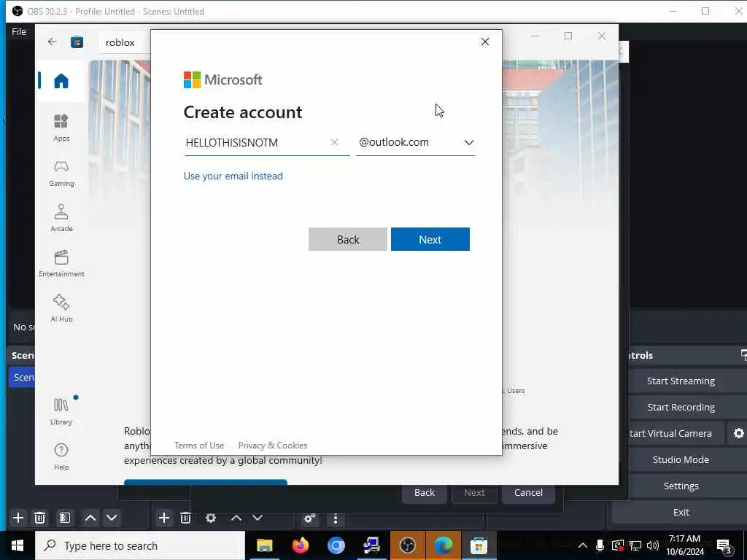Click Start Recording in OBS controls

point(681,407)
